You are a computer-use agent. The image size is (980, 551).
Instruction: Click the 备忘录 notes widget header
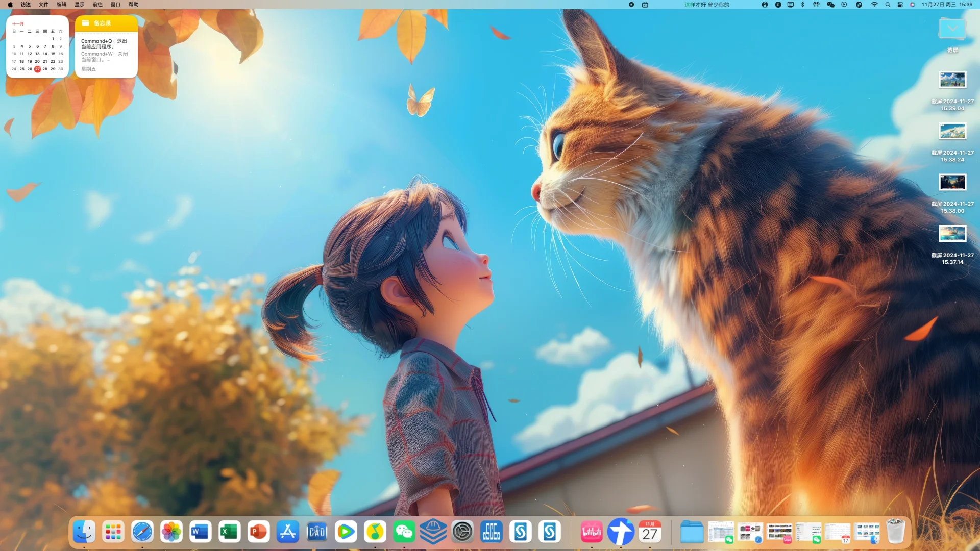[x=106, y=23]
